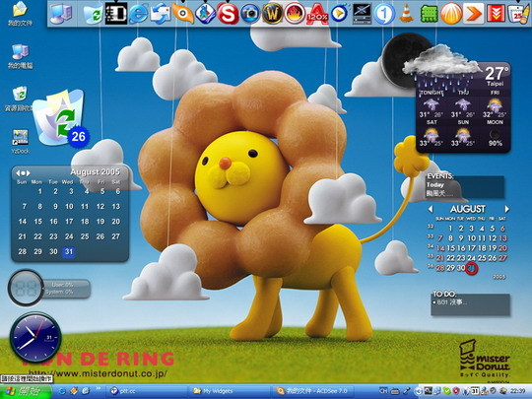
Task: Click the analog clock widget
Action: pyautogui.click(x=35, y=338)
